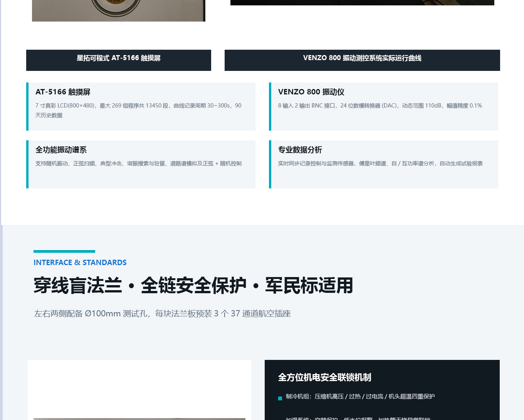Click the 支持随机振动 spectrum description text

pos(138,163)
